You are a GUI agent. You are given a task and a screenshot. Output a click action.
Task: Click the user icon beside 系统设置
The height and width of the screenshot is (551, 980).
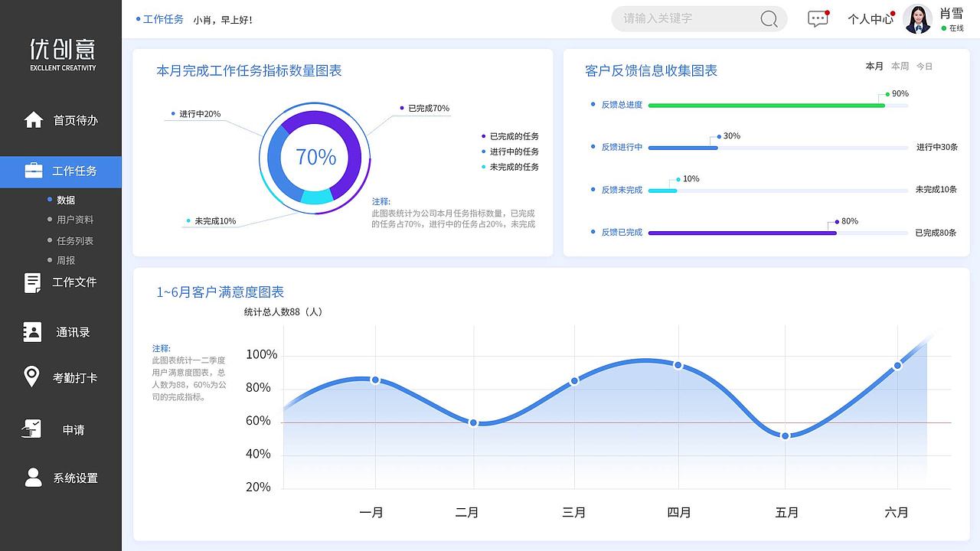34,478
